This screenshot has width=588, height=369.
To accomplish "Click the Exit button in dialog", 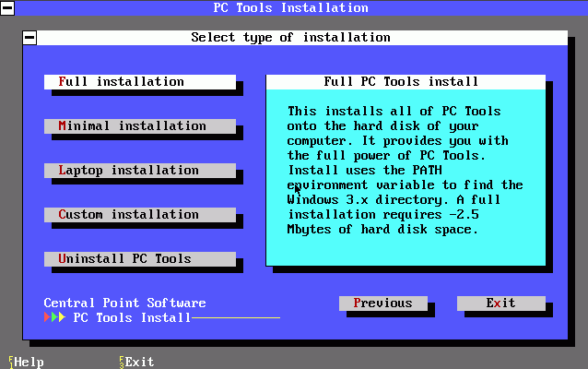I will point(501,304).
